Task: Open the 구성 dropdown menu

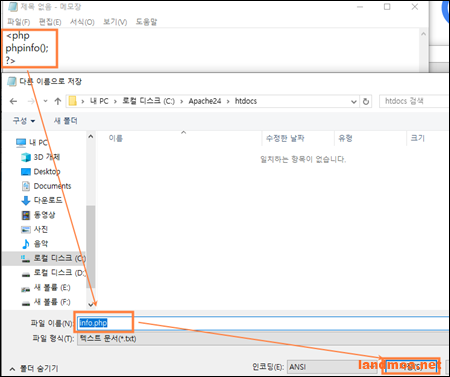Action: point(24,120)
